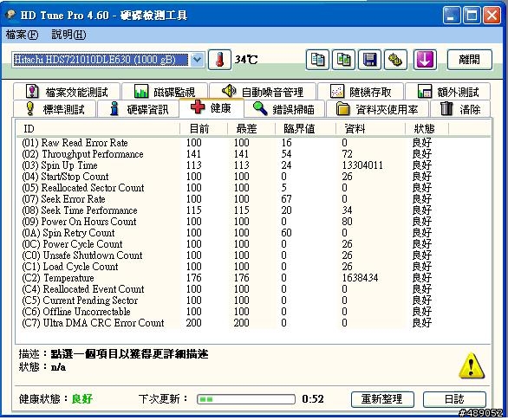The image size is (508, 420).
Task: Click the HD Tune title bar icon
Action: click(x=10, y=14)
